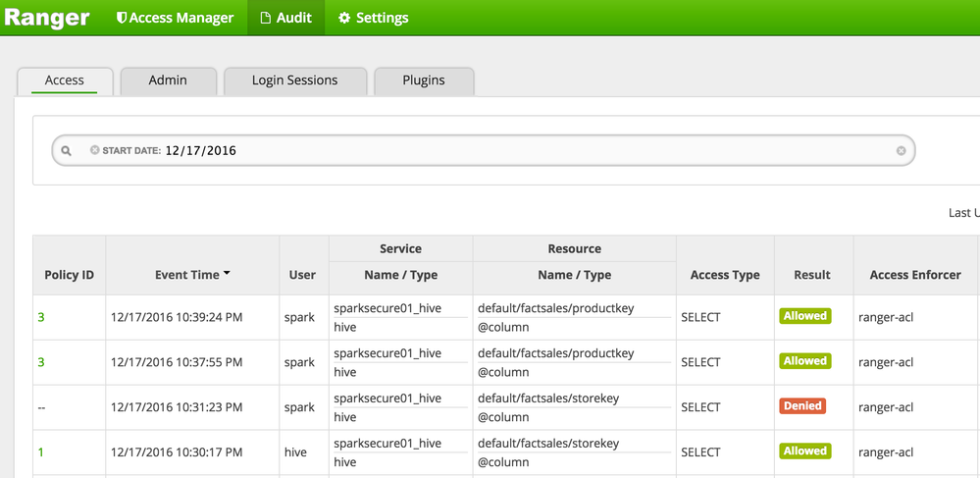Click the red Denied result badge

click(x=802, y=406)
